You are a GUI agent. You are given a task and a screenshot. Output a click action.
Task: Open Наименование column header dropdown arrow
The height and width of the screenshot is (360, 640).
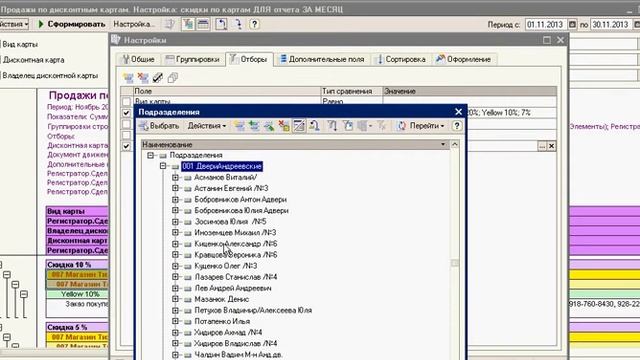click(443, 144)
